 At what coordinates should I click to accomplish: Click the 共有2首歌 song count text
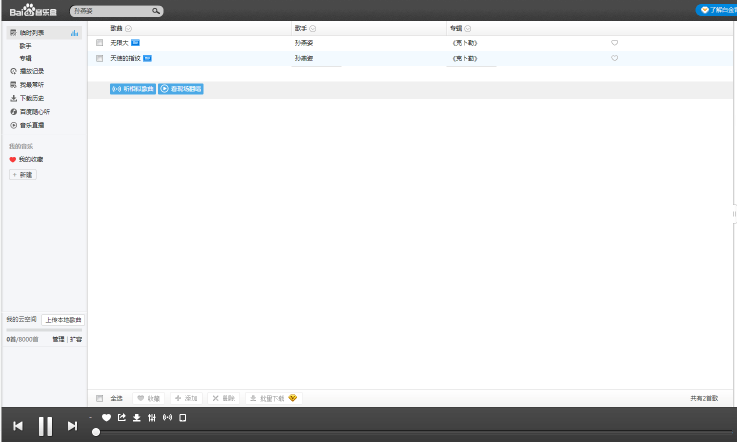point(704,398)
